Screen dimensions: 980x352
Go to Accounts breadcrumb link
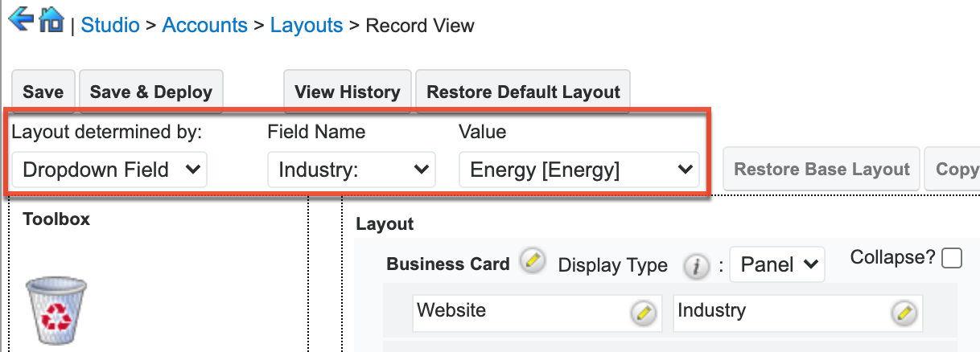point(205,25)
